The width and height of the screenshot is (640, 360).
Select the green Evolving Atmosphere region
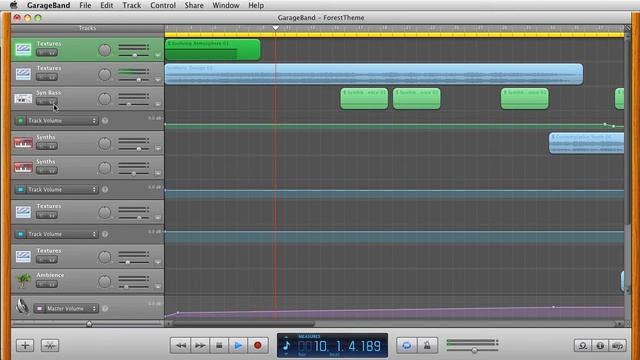pos(213,50)
